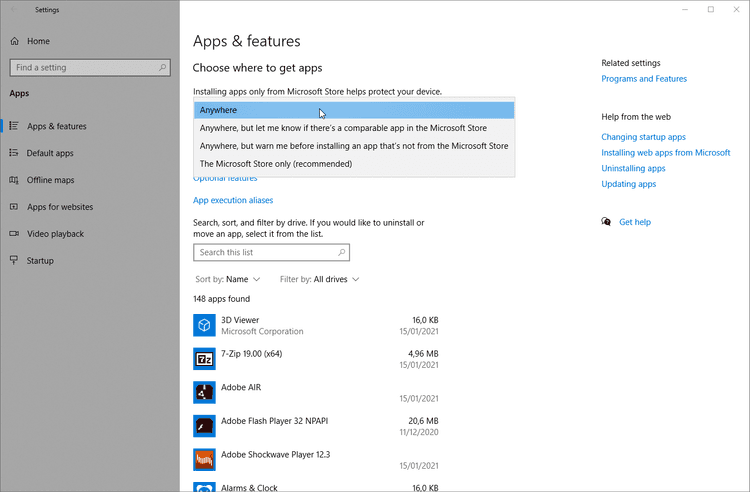Viewport: 750px width, 492px height.
Task: Select Adobe Flash Player 32 NPAPI icon
Action: [x=204, y=426]
